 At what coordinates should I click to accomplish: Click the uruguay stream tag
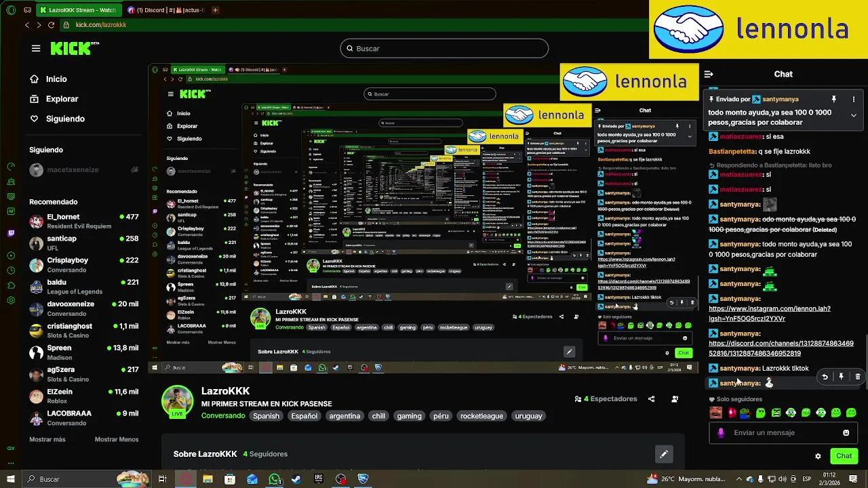pyautogui.click(x=528, y=416)
